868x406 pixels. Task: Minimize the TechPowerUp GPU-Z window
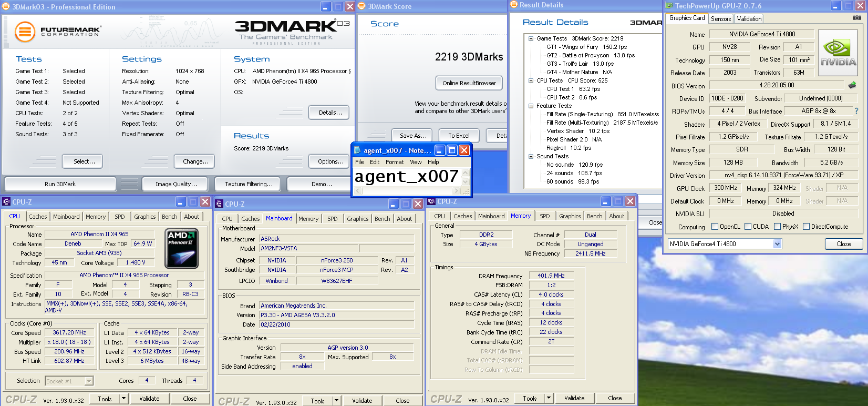(x=836, y=6)
